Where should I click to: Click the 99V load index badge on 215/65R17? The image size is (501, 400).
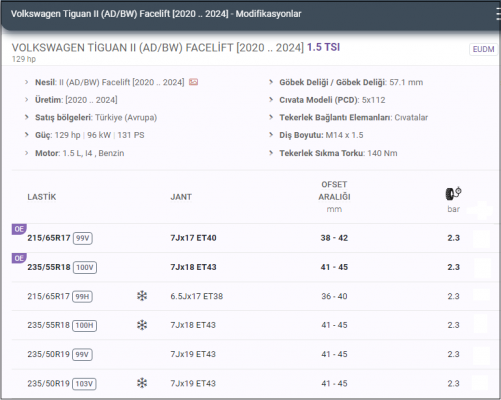click(x=83, y=238)
